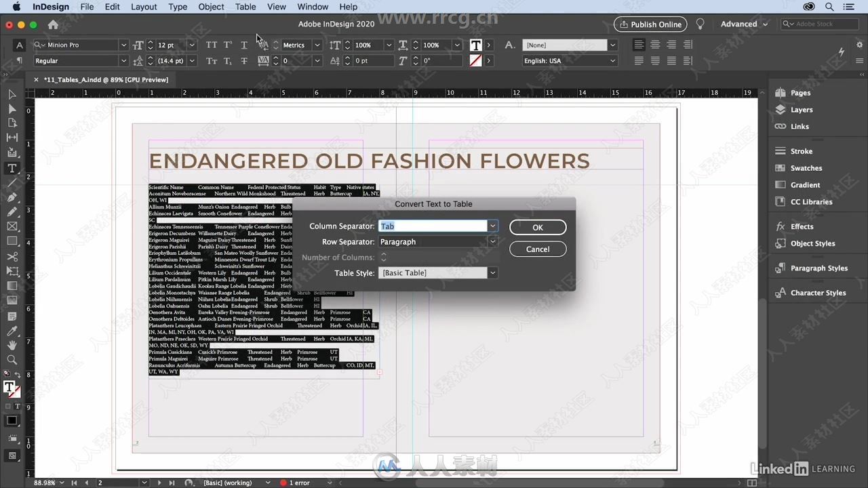Open the Minion Pro font family dropdown
The width and height of the screenshot is (868, 488).
pos(123,45)
